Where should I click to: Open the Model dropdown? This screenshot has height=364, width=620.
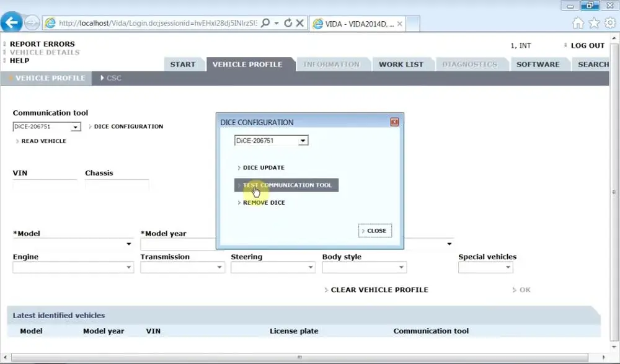[73, 244]
